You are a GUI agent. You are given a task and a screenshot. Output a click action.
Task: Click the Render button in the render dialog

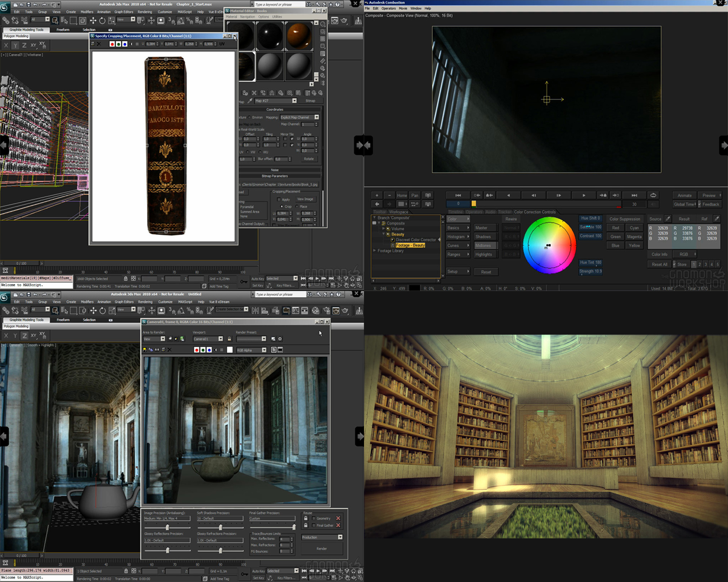tap(322, 549)
